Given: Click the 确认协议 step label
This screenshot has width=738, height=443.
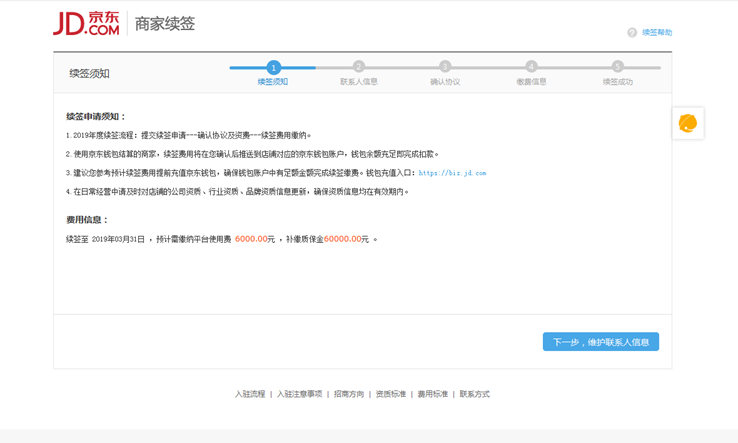Looking at the screenshot, I should [x=445, y=82].
